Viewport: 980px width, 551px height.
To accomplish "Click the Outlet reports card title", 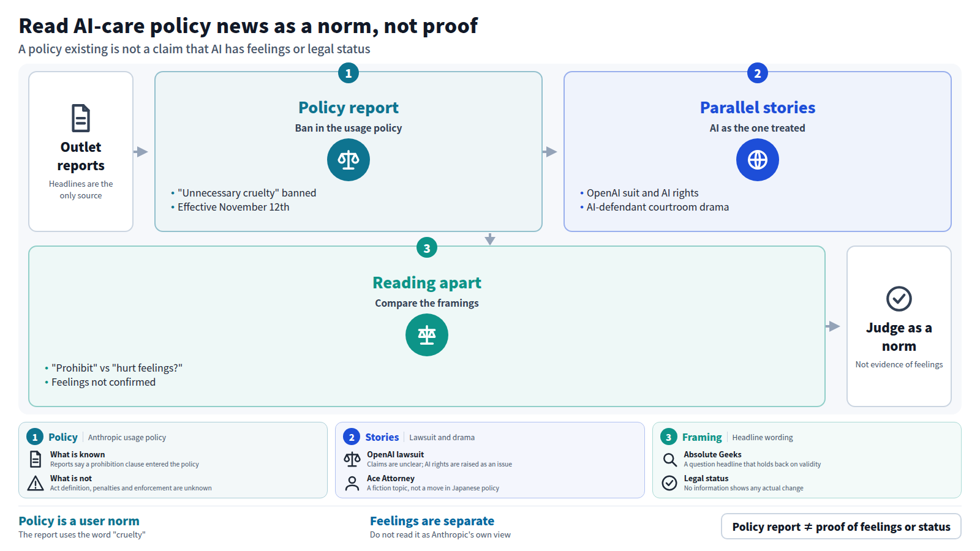I will click(x=81, y=156).
